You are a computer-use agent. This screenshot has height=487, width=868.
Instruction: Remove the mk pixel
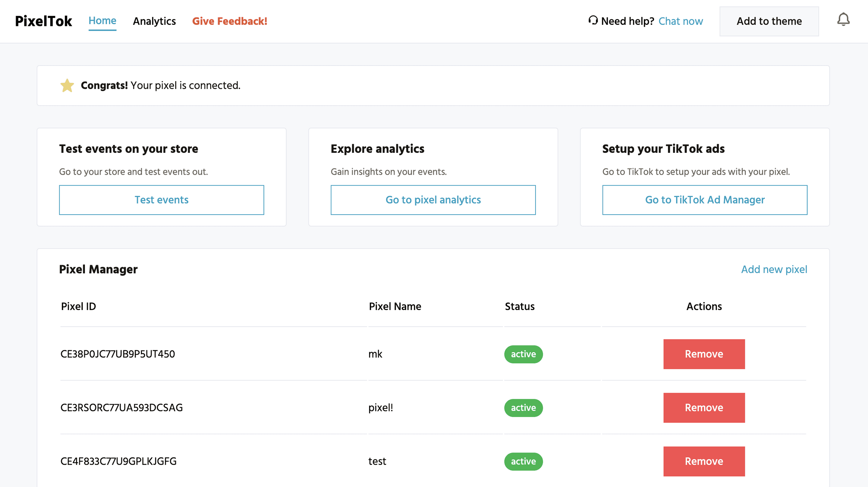[704, 354]
